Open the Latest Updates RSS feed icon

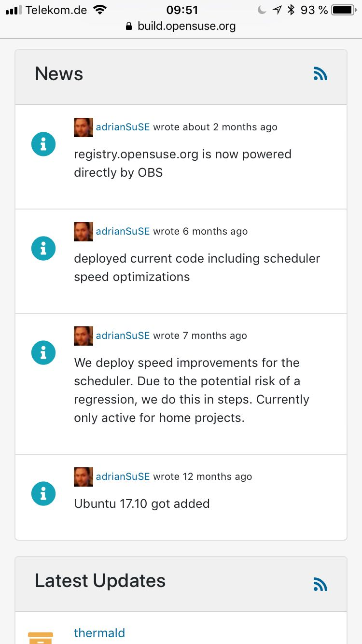[320, 584]
